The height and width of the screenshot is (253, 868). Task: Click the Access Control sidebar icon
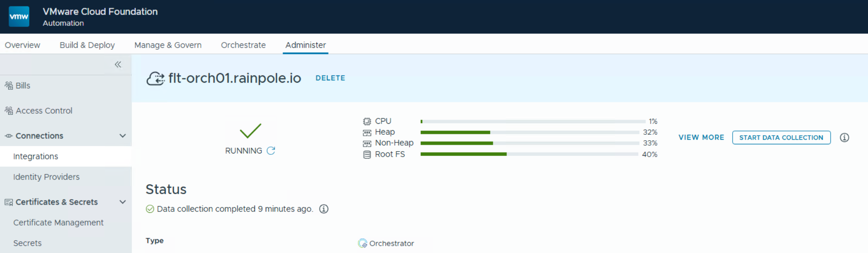[x=9, y=111]
